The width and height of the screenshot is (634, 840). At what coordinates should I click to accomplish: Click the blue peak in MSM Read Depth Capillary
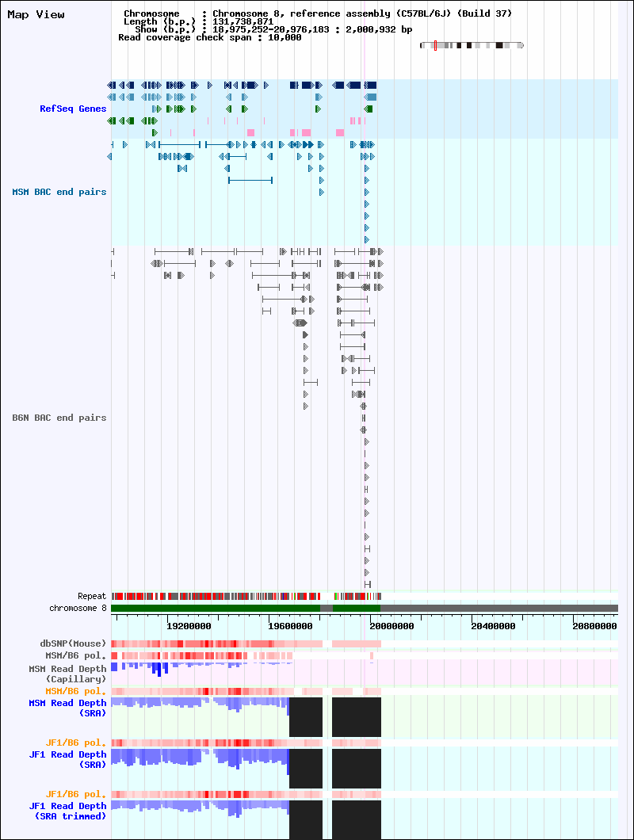[157, 669]
